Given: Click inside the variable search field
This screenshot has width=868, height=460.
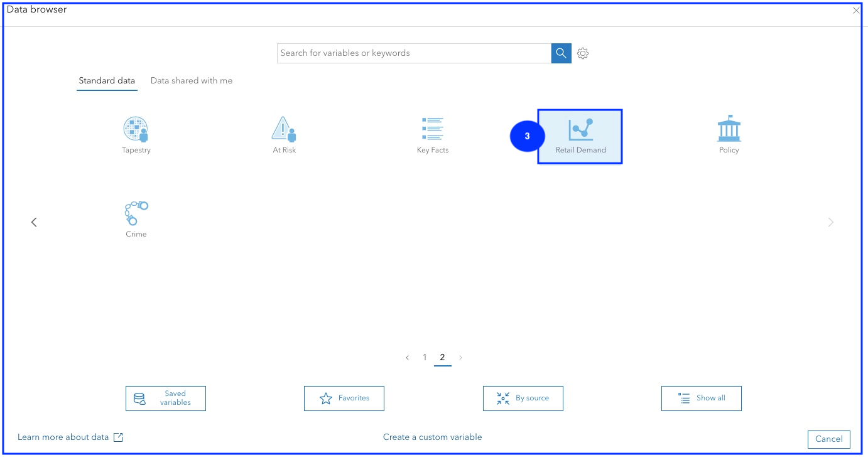Looking at the screenshot, I should pos(413,53).
